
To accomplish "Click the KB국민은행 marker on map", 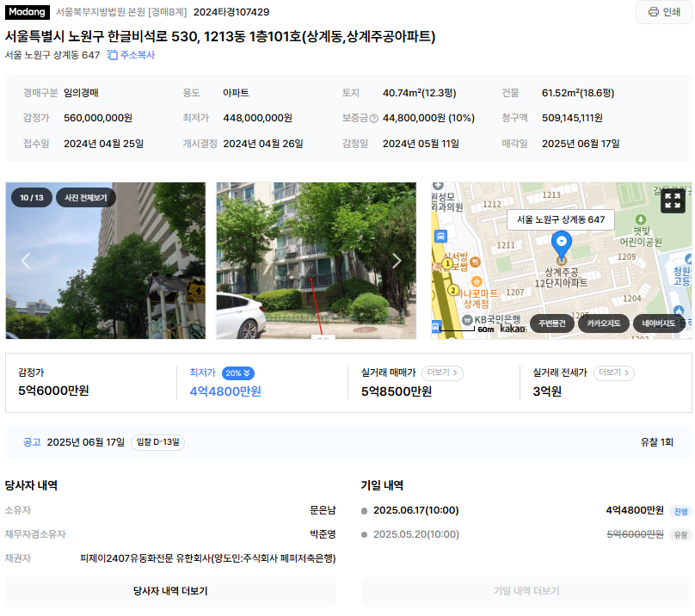I will point(467,320).
